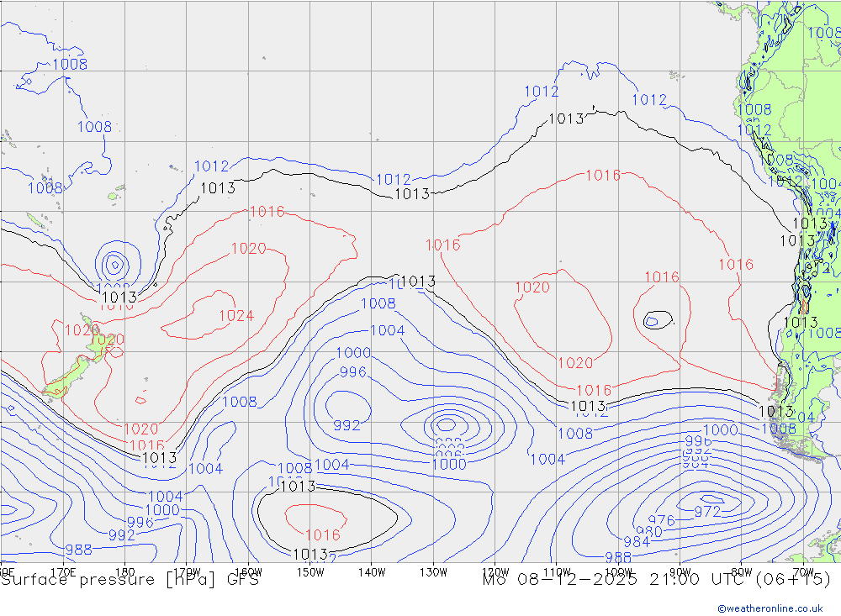Click the 70W longitude label
Viewport: 841px width, 616px height.
(x=803, y=571)
